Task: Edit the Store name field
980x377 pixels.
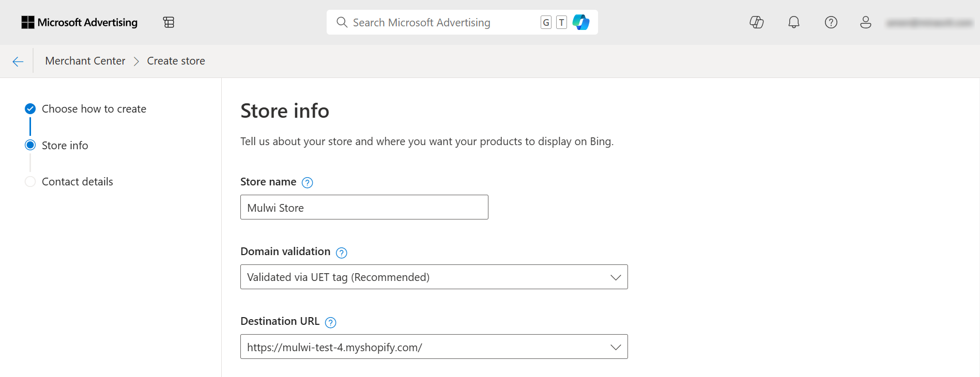Action: point(364,207)
